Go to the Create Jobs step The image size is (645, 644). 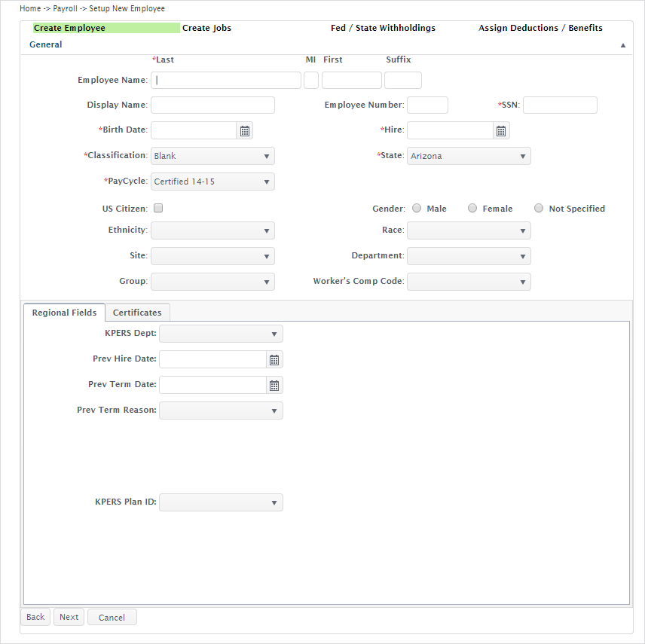206,28
